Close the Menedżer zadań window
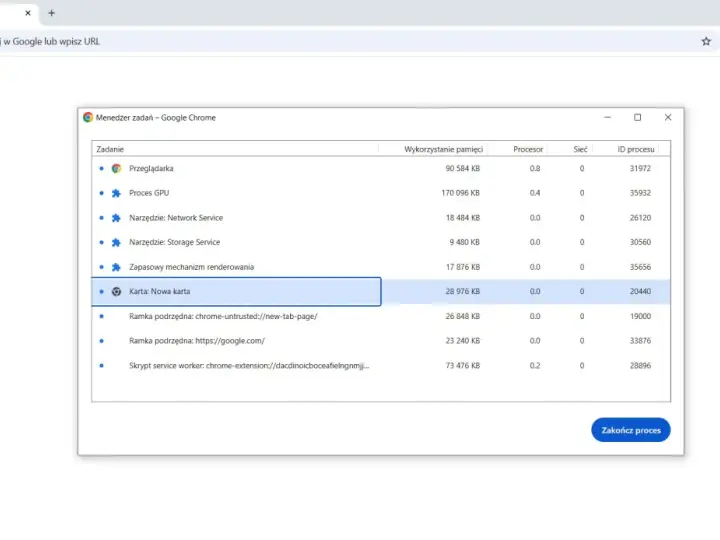Image resolution: width=720 pixels, height=540 pixels. coord(668,118)
